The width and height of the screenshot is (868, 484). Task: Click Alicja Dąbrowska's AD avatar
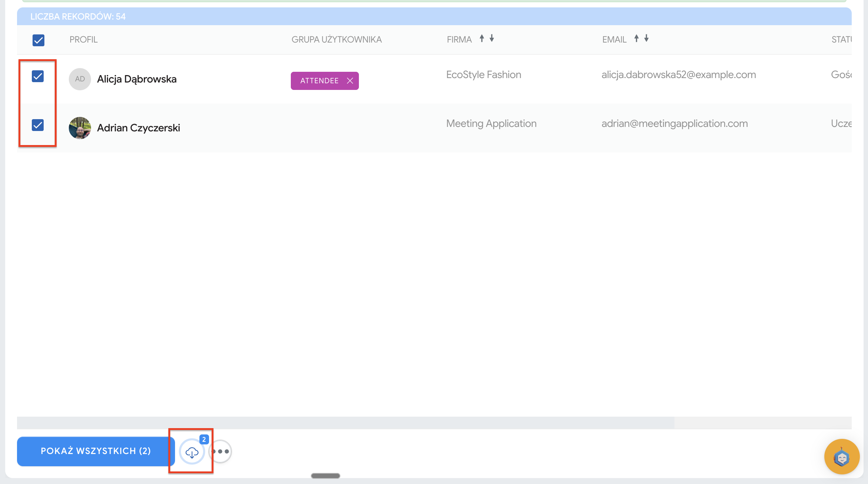(80, 79)
